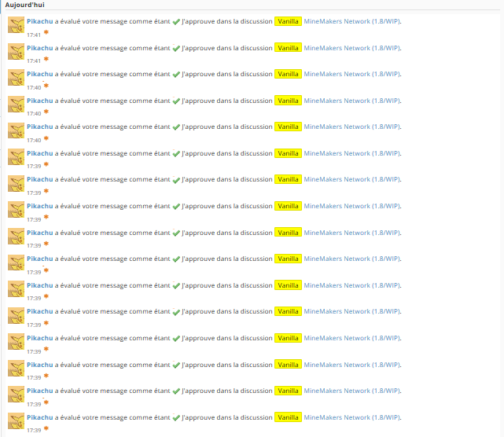Open the MineMakers Network link in the third notification
The height and width of the screenshot is (437, 504).
click(351, 74)
